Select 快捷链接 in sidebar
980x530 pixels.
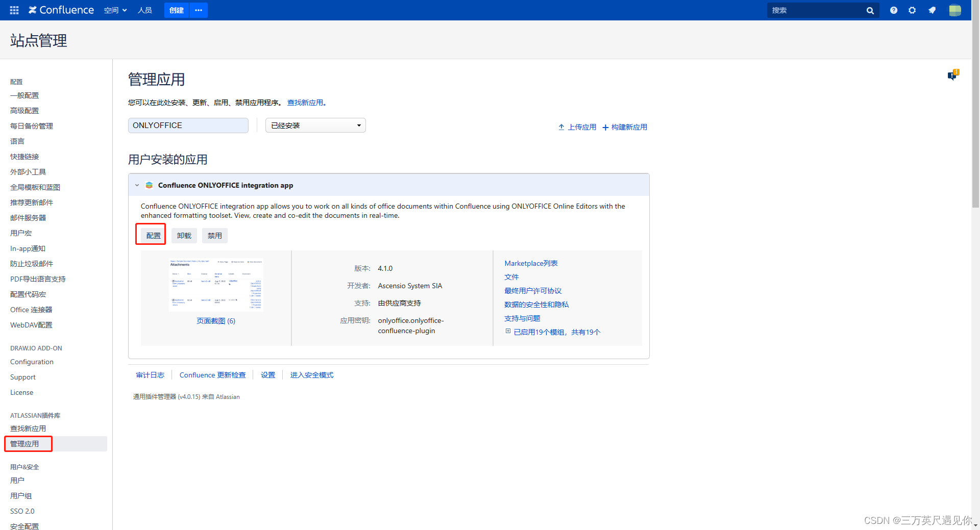[24, 157]
